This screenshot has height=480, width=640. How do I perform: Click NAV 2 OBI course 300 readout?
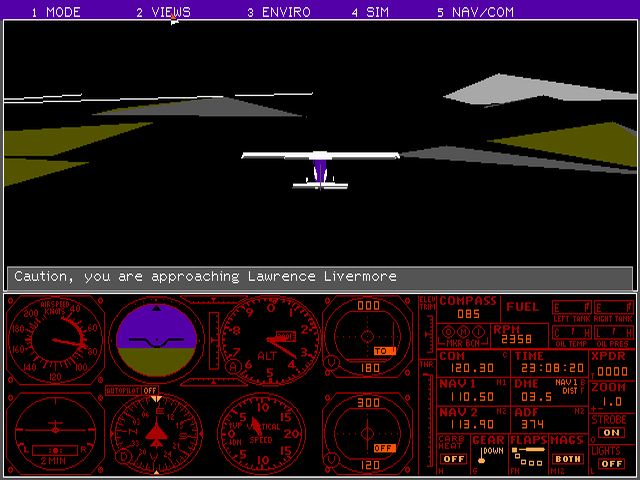(368, 402)
